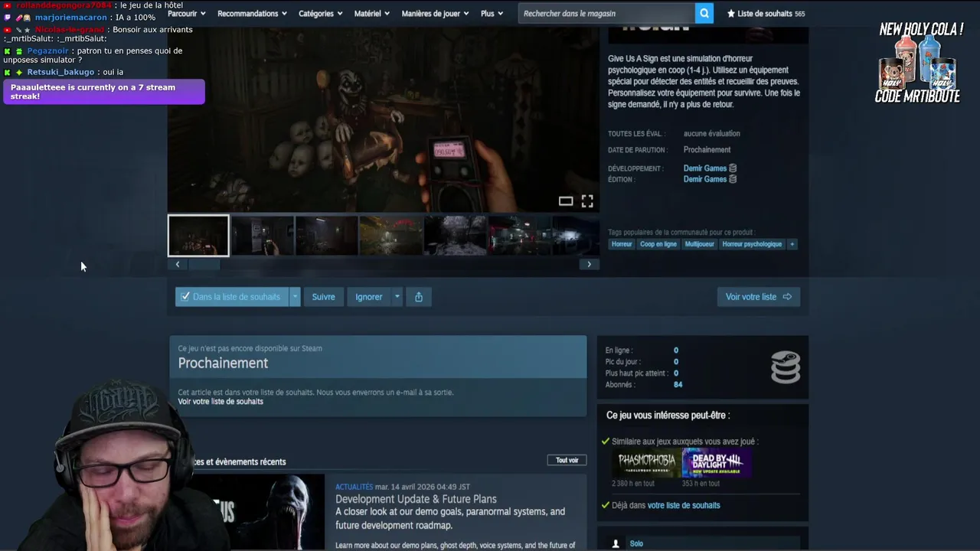Select the sixth screenshot thumbnail

coord(520,236)
